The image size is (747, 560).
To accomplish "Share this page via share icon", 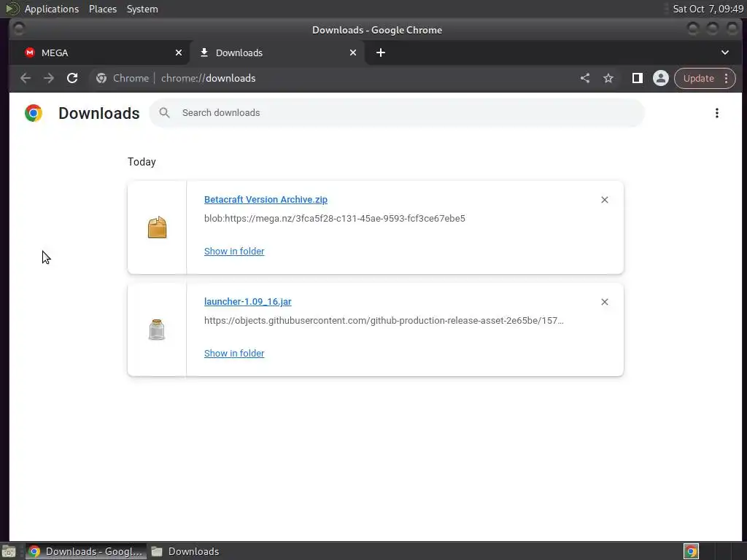I will point(585,78).
